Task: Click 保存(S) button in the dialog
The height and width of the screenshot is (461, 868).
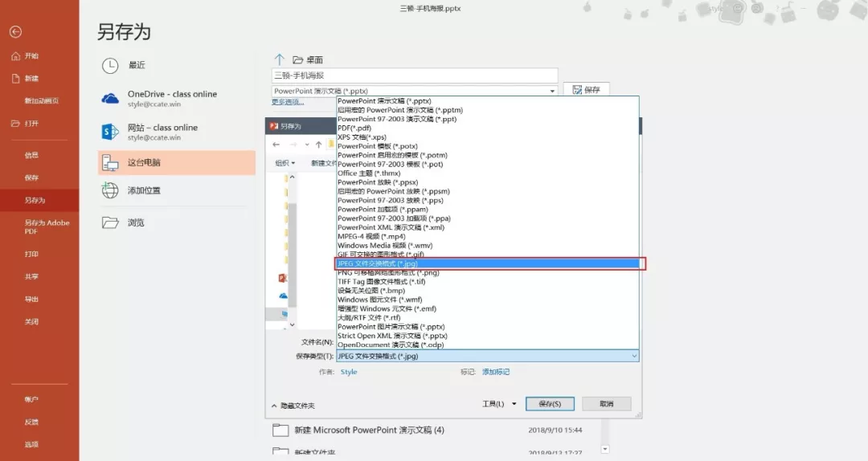Action: tap(550, 404)
